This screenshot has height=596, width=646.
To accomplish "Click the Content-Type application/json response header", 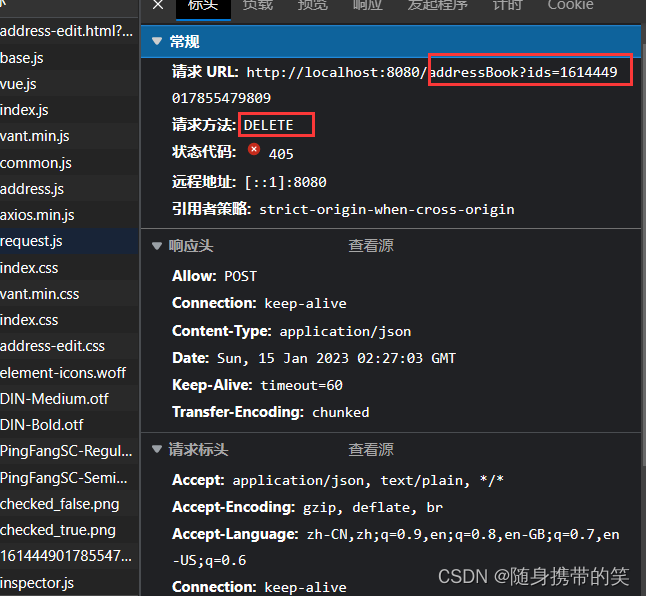I will [x=292, y=331].
